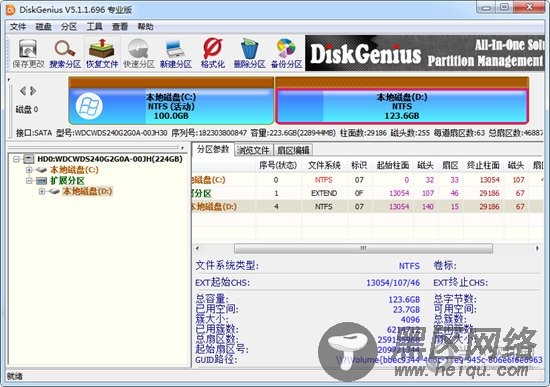Expand the 本地磁盘(C:) tree node
550x387 pixels.
[x=29, y=170]
